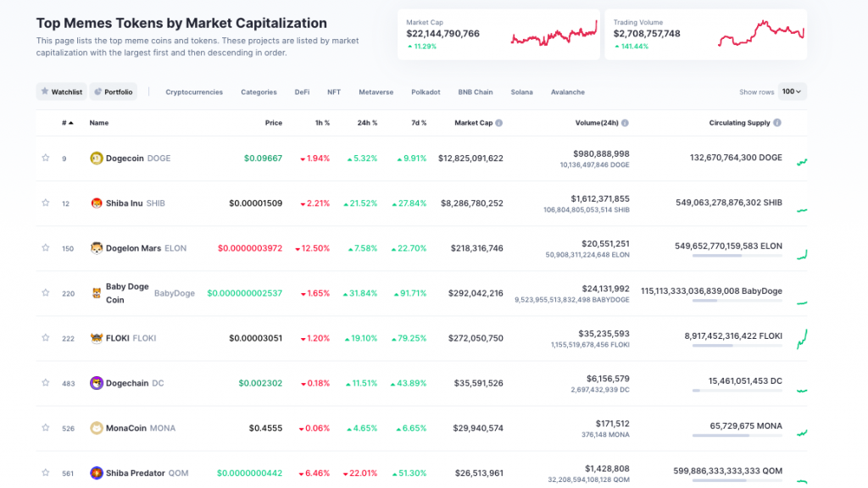Open the Watchlist button
The height and width of the screenshot is (488, 868).
tap(61, 91)
